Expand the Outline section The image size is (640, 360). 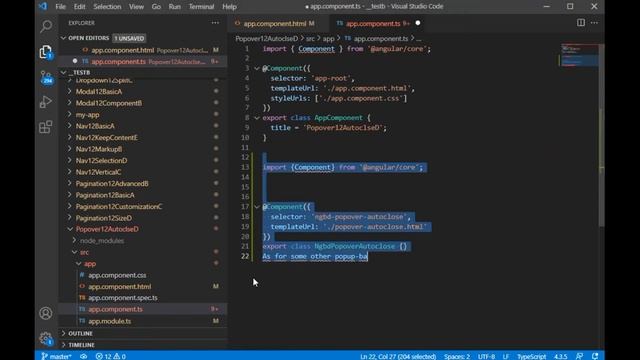(80, 333)
